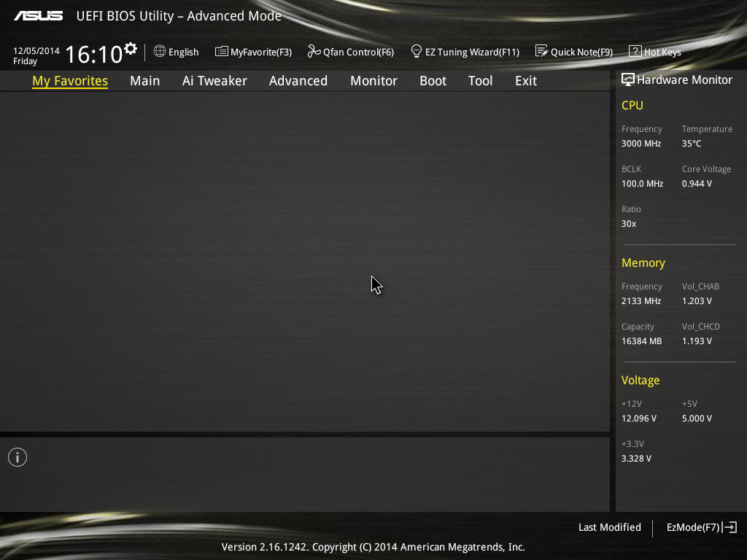
Task: Click the Quick Note pencil icon
Action: pyautogui.click(x=541, y=52)
